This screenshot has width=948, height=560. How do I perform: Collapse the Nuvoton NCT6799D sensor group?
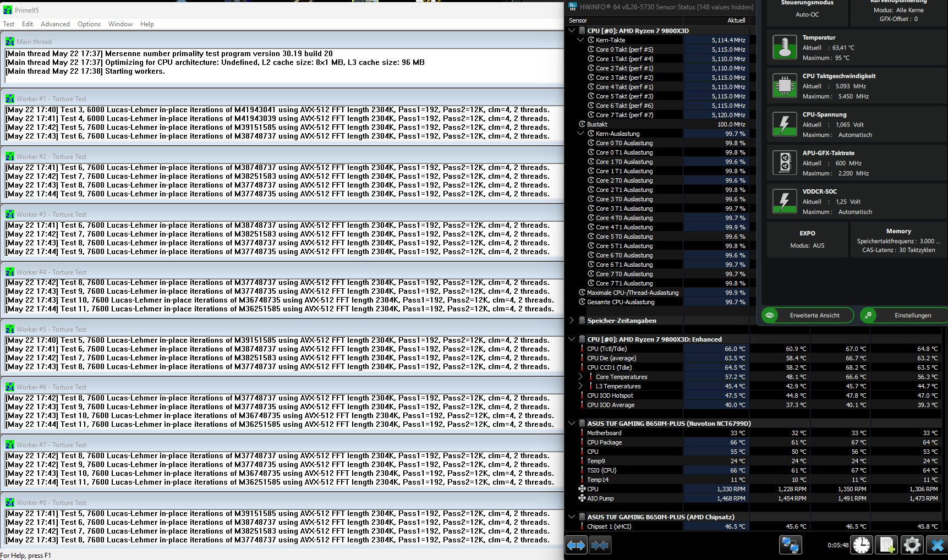[572, 423]
